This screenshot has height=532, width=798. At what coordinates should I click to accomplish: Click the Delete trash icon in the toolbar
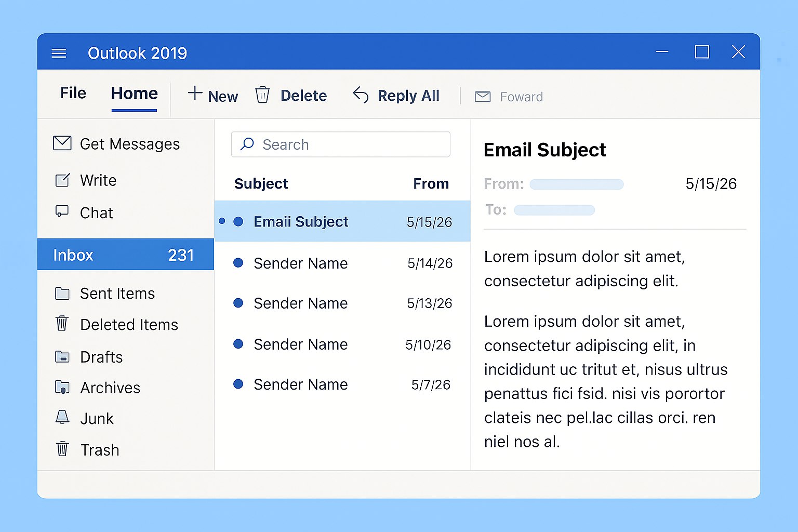pos(262,95)
